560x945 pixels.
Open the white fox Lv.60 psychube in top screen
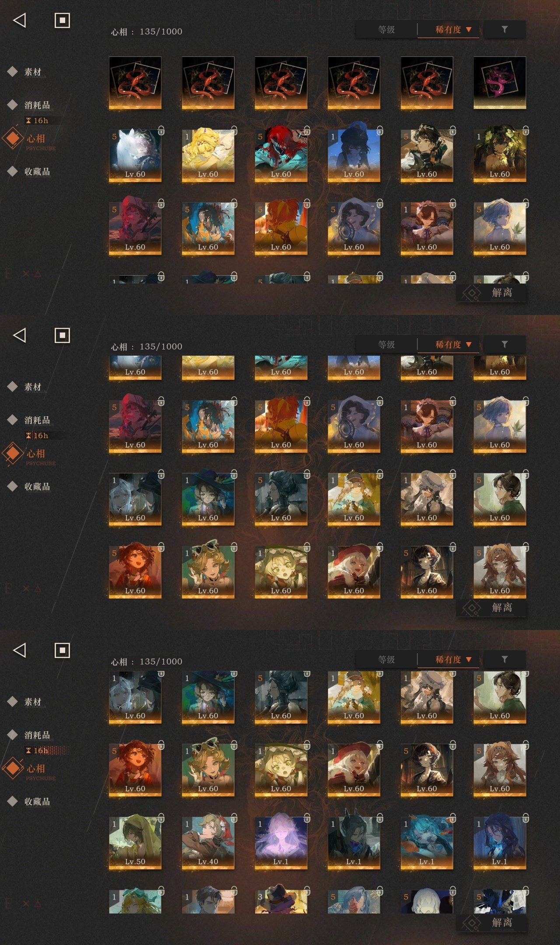point(135,155)
